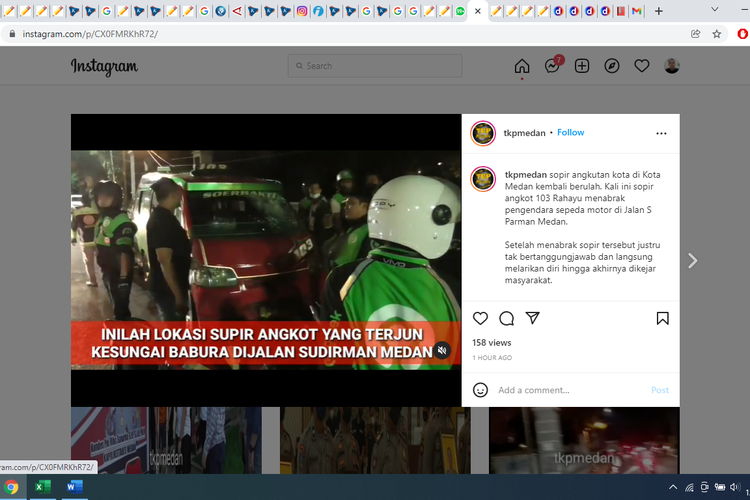This screenshot has height=500, width=750.
Task: Switch to the Gmail tab
Action: tap(637, 11)
